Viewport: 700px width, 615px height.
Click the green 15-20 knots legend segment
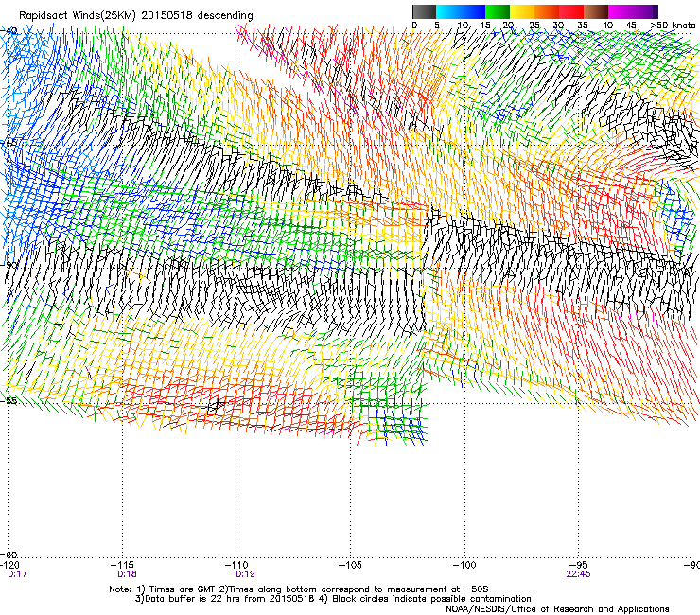[498, 11]
